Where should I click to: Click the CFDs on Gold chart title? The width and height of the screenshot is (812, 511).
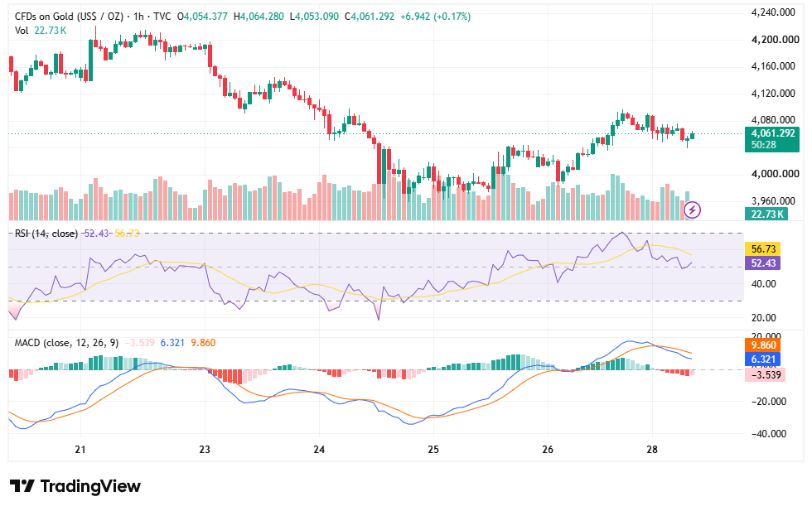pyautogui.click(x=69, y=17)
